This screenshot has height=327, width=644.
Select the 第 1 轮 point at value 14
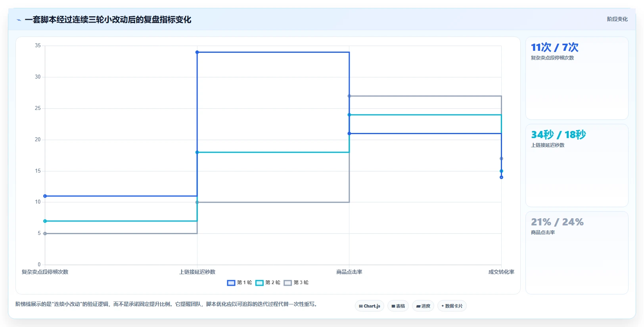pos(501,177)
